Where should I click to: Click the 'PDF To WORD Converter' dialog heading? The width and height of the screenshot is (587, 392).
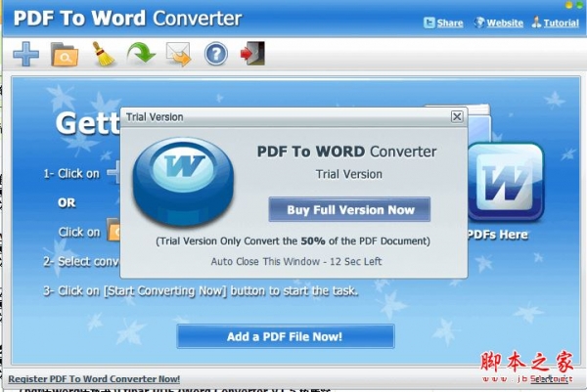click(x=346, y=152)
